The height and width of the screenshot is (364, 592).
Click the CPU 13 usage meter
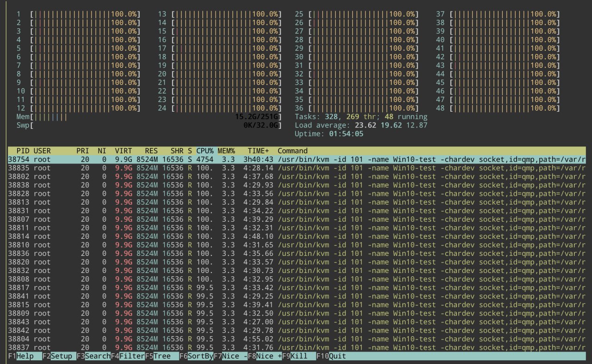coord(219,14)
